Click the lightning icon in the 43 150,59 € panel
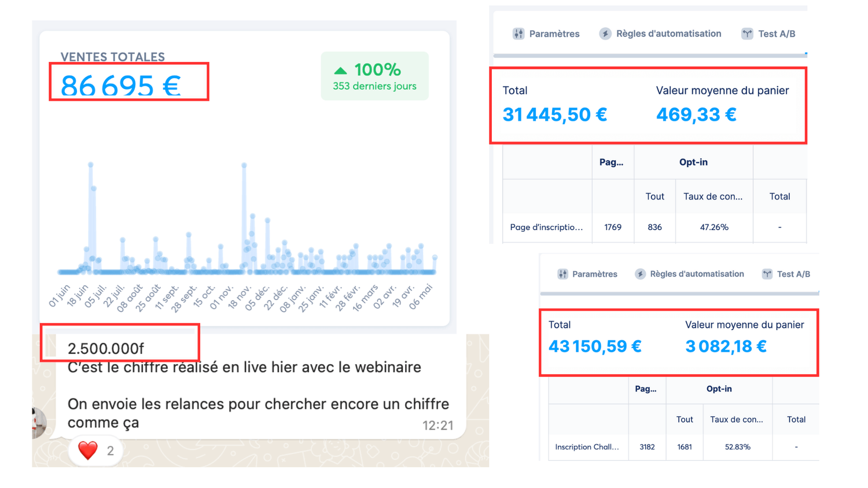 tap(640, 274)
